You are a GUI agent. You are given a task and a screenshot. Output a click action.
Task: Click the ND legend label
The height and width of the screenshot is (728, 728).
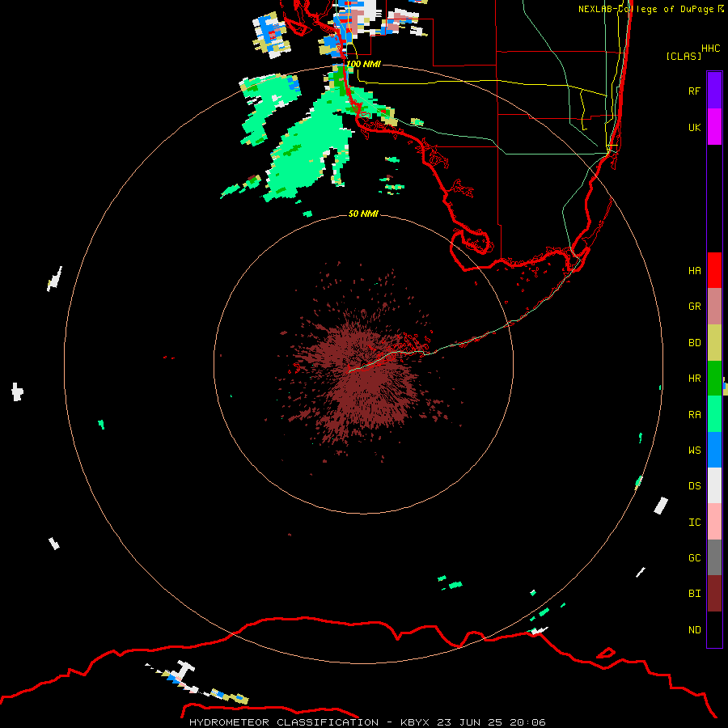(694, 630)
